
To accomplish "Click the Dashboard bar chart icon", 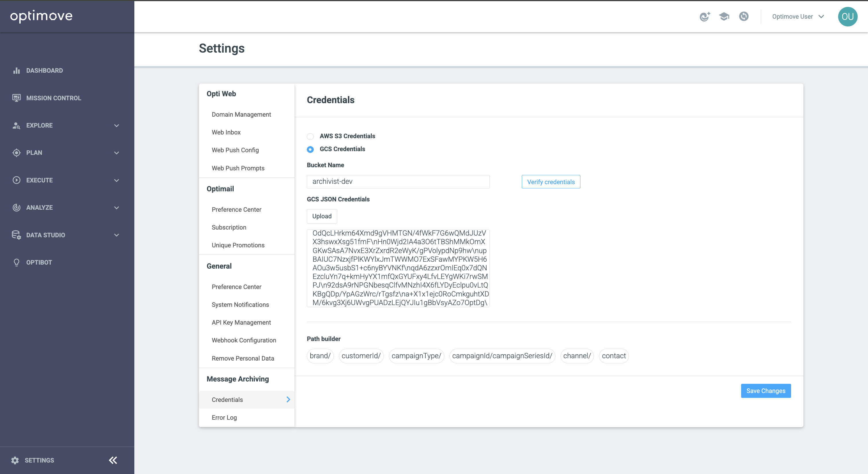I will [16, 70].
